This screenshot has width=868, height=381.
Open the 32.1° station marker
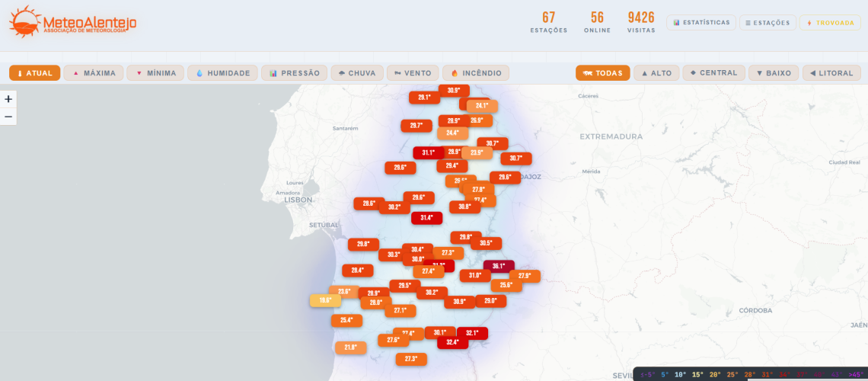coord(472,334)
